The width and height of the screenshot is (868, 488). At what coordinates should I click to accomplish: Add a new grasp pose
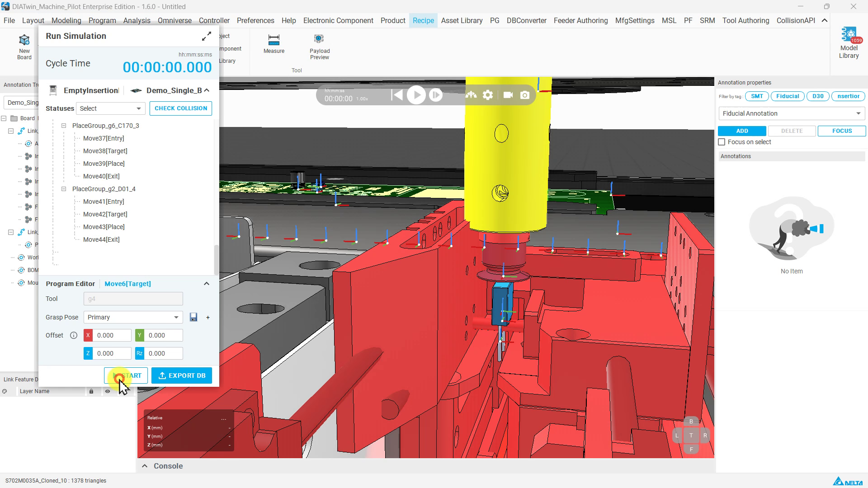tap(208, 317)
